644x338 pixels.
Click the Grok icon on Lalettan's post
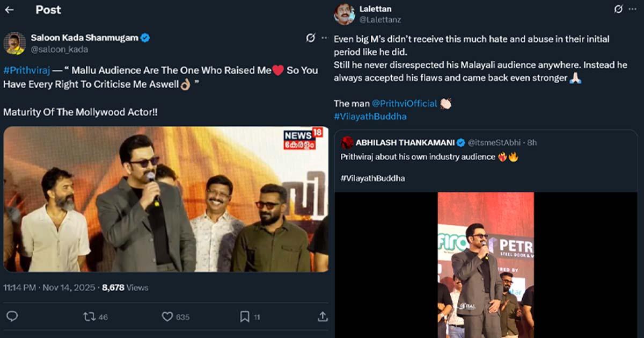pyautogui.click(x=618, y=9)
